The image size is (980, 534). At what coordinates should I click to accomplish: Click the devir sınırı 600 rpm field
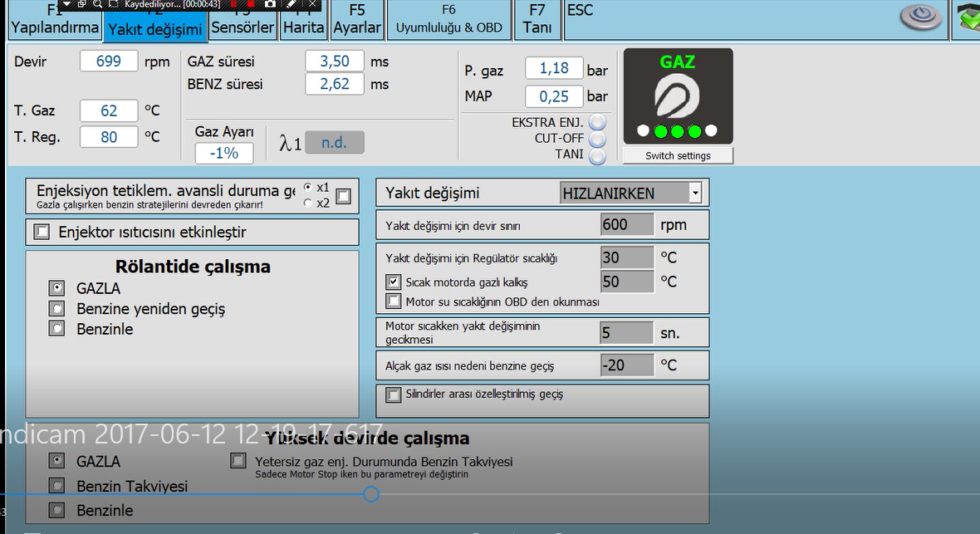point(626,225)
